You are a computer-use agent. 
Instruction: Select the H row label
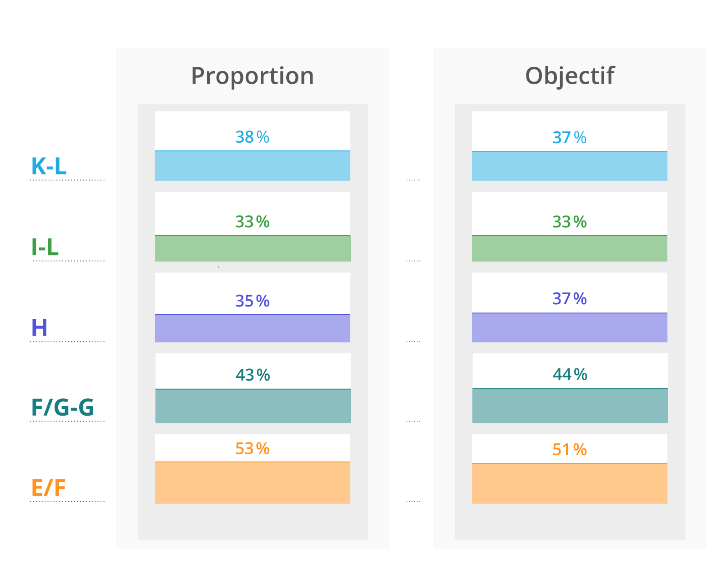click(39, 328)
